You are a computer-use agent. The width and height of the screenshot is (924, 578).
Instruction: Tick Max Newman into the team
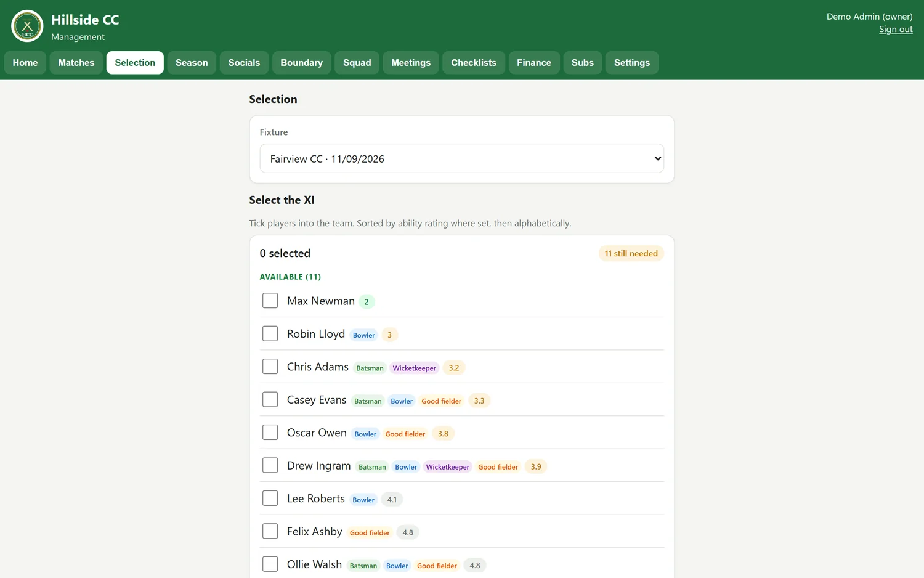pyautogui.click(x=270, y=301)
